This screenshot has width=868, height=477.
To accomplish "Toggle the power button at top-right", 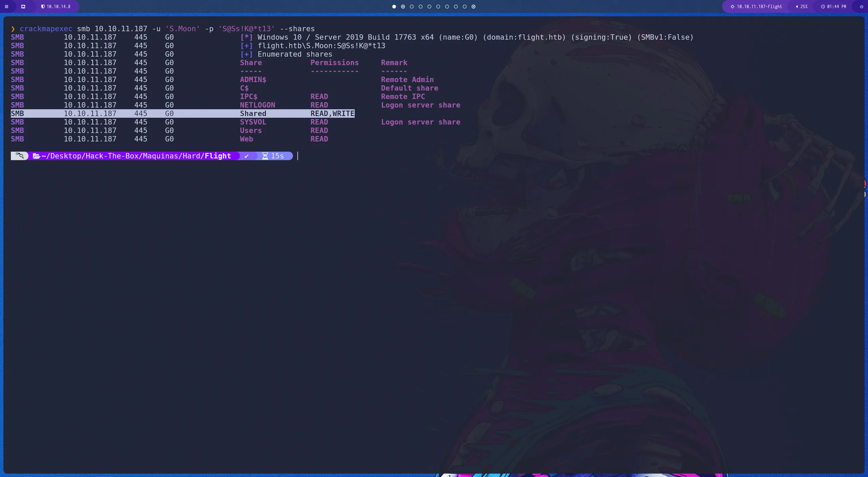I will coord(861,6).
